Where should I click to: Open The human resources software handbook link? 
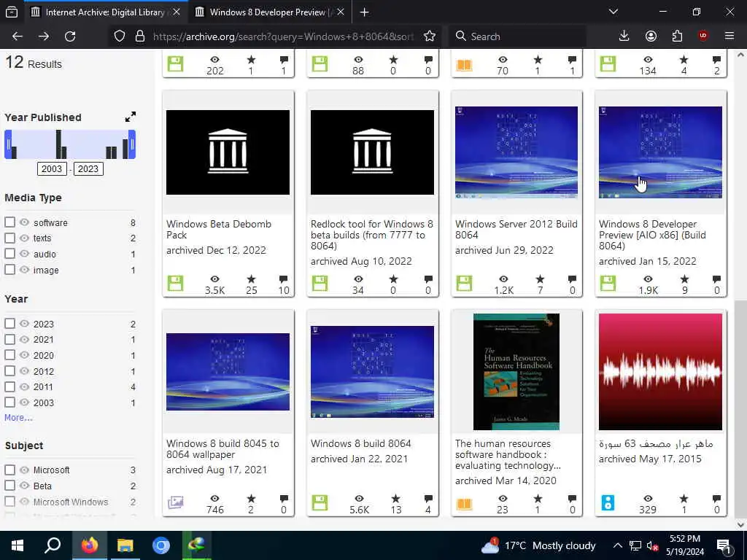[508, 454]
